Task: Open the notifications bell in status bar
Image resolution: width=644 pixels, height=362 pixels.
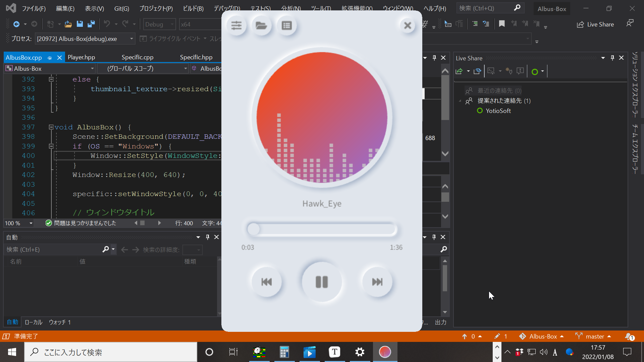Action: 629,336
